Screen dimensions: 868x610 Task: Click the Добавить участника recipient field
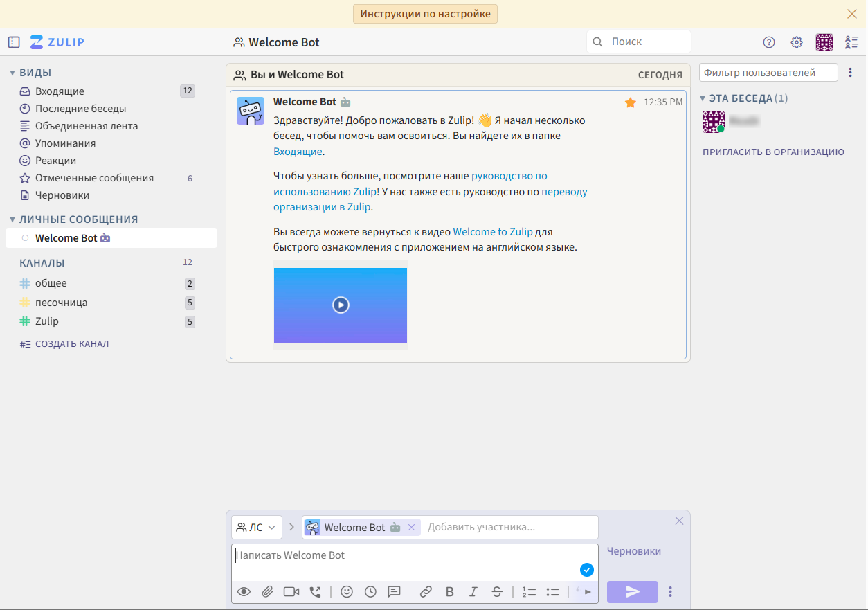[511, 528]
